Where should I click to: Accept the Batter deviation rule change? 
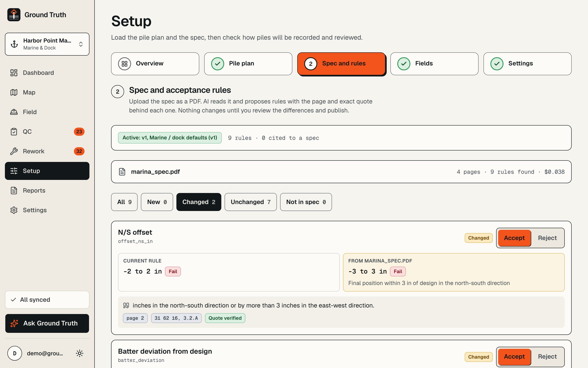(514, 357)
